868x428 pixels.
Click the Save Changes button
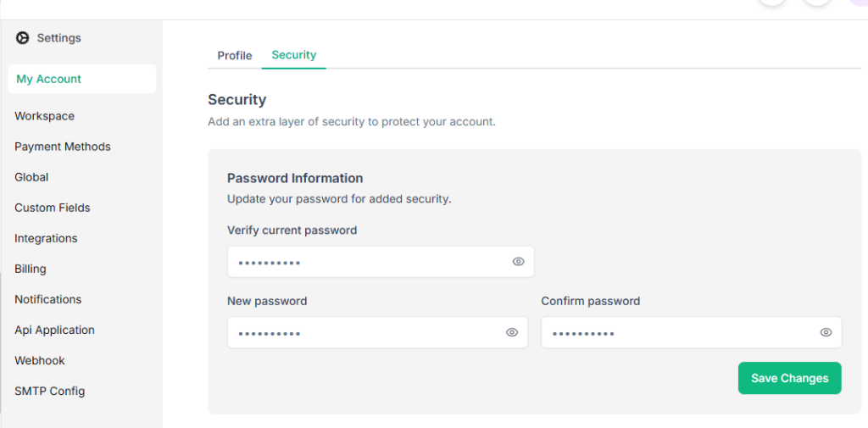[789, 378]
